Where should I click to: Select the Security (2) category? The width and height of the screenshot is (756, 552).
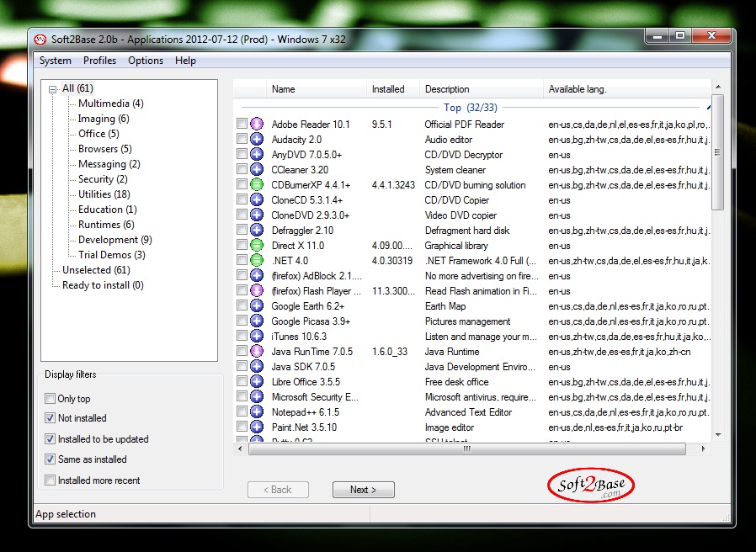pyautogui.click(x=103, y=179)
